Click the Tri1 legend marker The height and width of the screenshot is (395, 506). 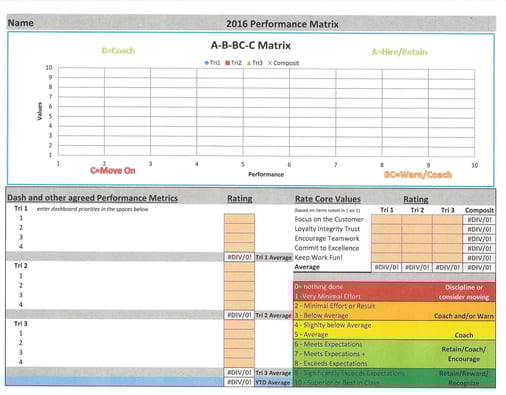[x=207, y=63]
